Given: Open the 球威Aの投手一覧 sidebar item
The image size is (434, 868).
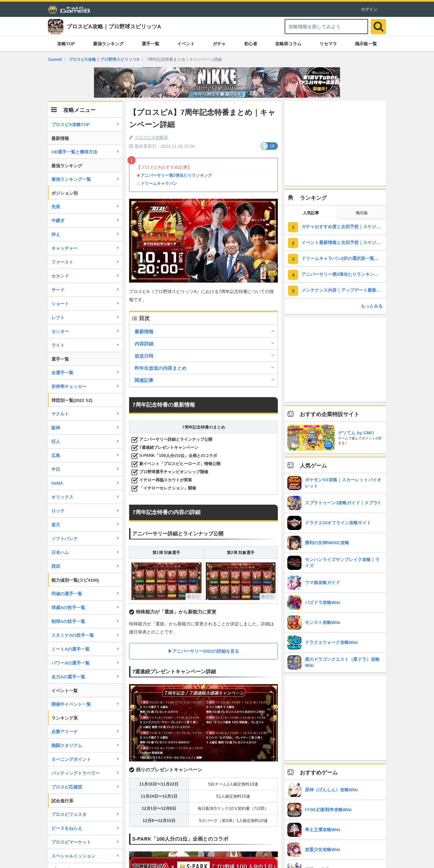Looking at the screenshot, I should [x=85, y=607].
